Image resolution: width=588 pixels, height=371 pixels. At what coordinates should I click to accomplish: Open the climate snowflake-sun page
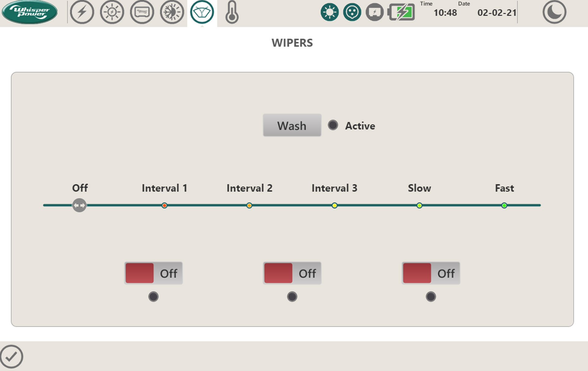click(x=172, y=12)
